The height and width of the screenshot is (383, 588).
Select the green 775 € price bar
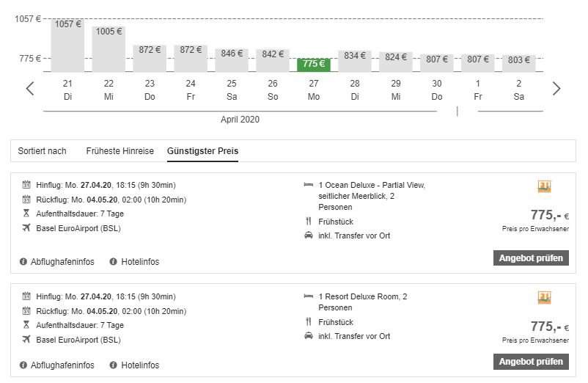[314, 64]
